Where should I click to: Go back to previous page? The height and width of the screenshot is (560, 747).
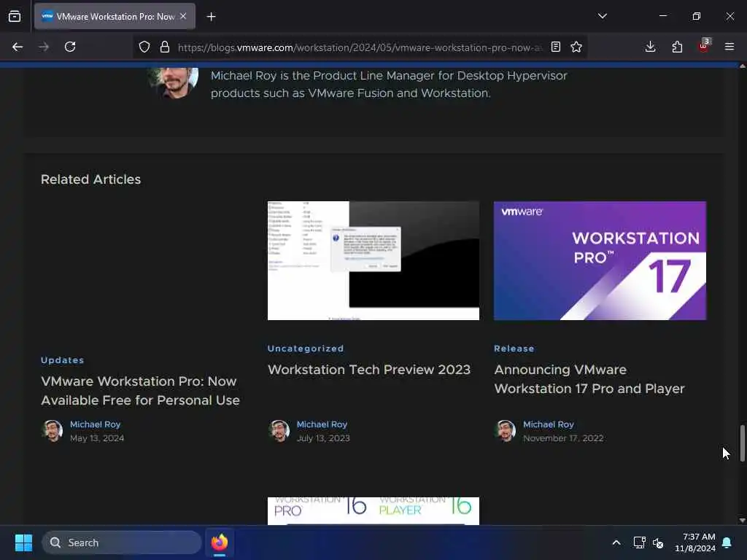pyautogui.click(x=18, y=47)
